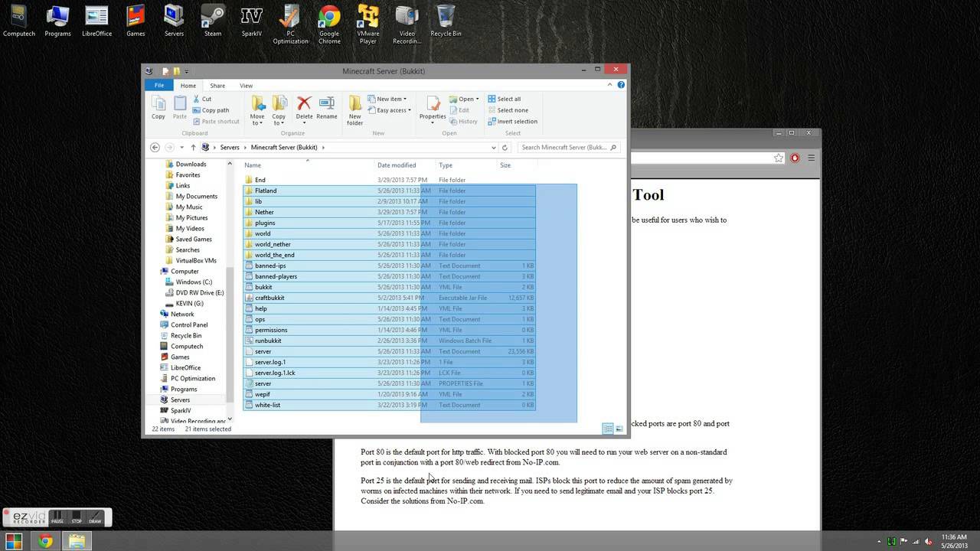Click the Copy icon in the ribbon
The height and width of the screenshot is (551, 980).
click(x=158, y=107)
